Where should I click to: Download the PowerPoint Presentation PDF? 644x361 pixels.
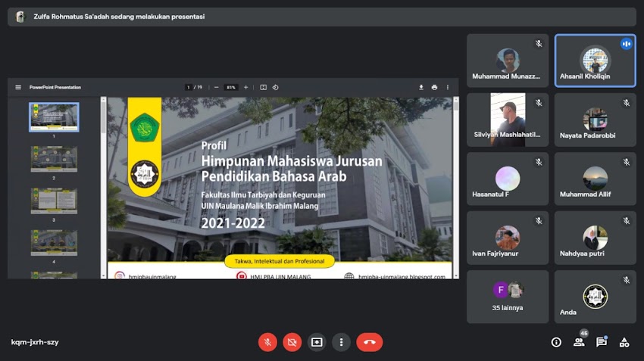coord(421,87)
